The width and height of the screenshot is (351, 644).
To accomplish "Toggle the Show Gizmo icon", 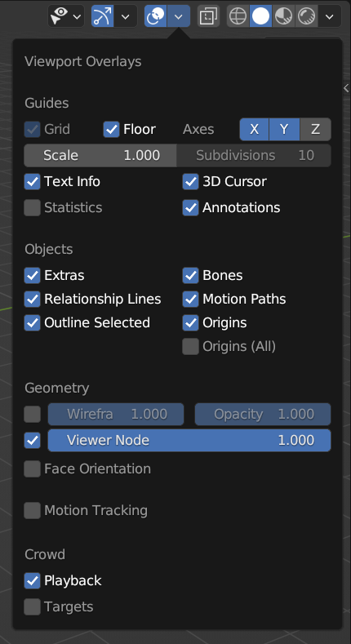I will 102,16.
